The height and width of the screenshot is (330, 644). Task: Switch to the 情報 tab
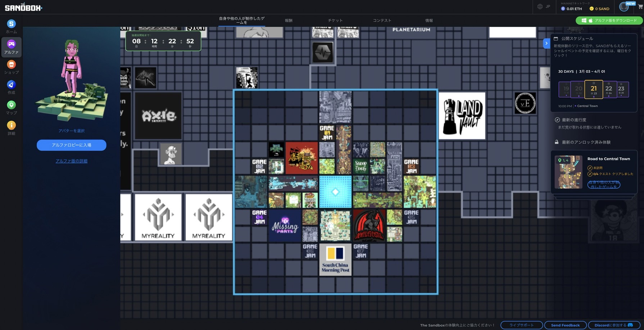[x=429, y=21]
